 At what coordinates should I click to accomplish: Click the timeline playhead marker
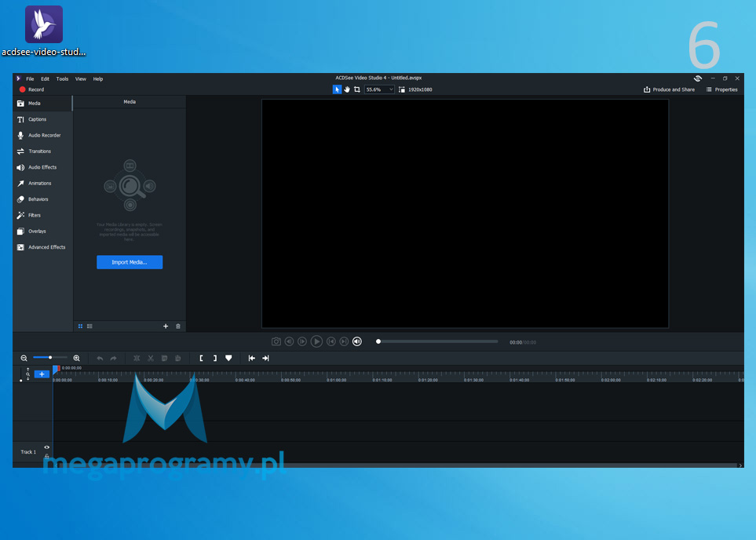click(57, 369)
